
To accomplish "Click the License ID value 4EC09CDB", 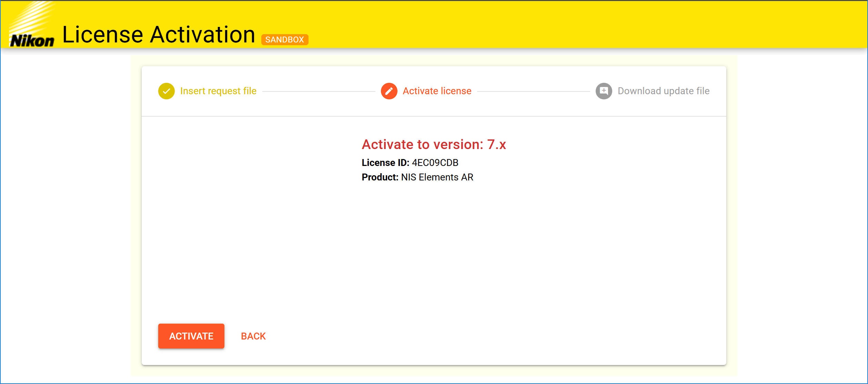I will click(x=435, y=163).
